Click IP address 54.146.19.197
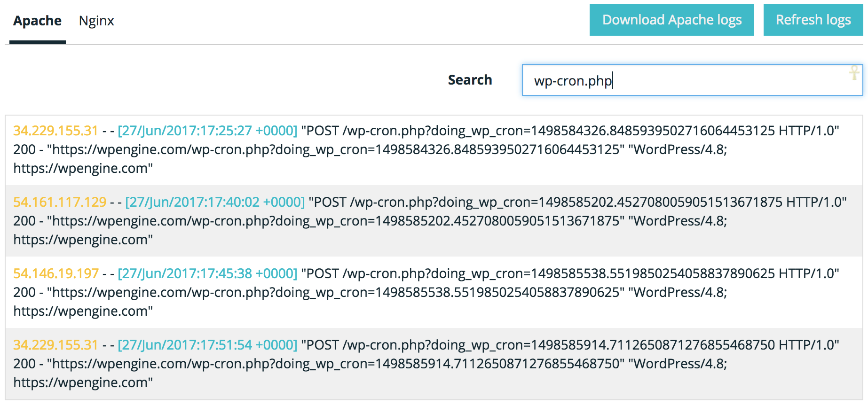 click(x=56, y=273)
